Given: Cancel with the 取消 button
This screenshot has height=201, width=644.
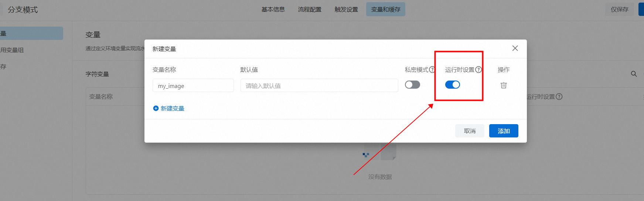Looking at the screenshot, I should pyautogui.click(x=470, y=131).
